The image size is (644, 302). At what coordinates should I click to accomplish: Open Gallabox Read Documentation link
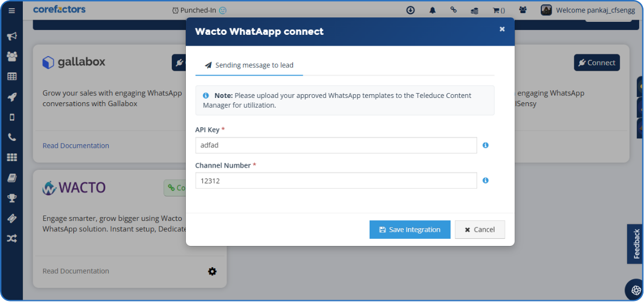(x=76, y=146)
